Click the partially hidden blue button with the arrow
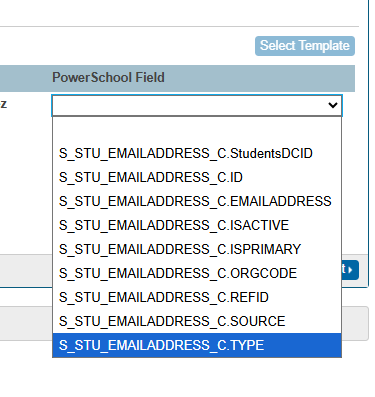Viewport: 375px width, 397px height. 350,270
